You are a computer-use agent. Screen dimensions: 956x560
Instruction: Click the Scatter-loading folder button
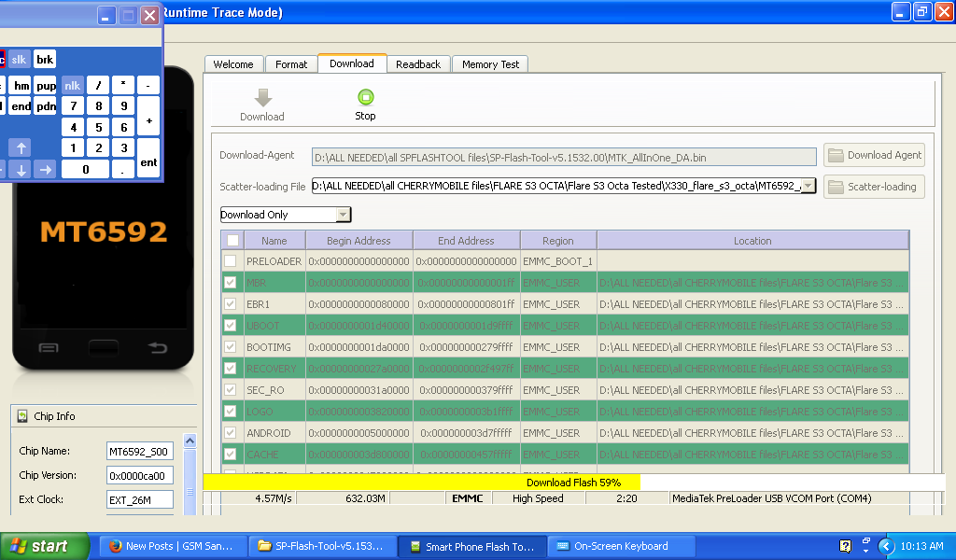point(874,187)
